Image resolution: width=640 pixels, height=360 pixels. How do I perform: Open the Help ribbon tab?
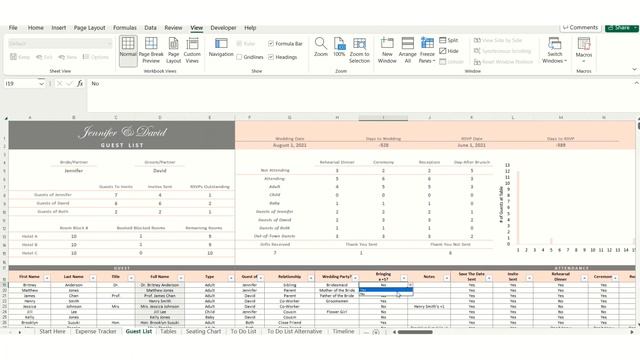click(250, 28)
